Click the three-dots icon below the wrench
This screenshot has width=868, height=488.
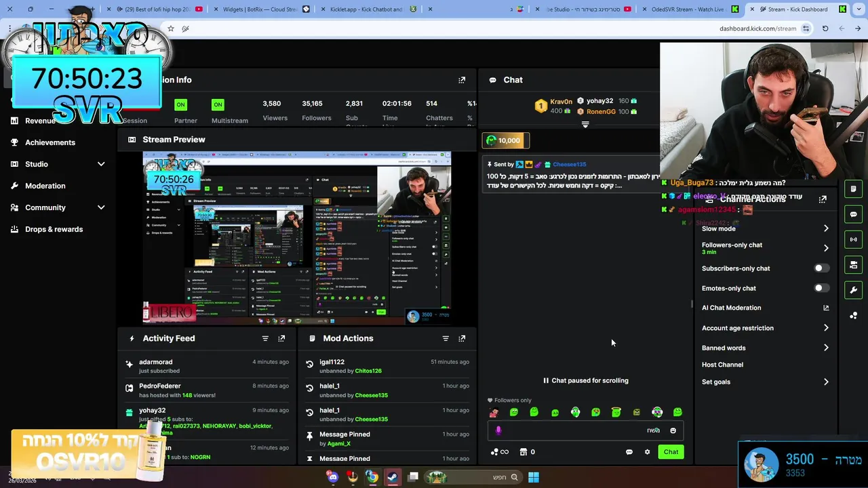click(853, 315)
